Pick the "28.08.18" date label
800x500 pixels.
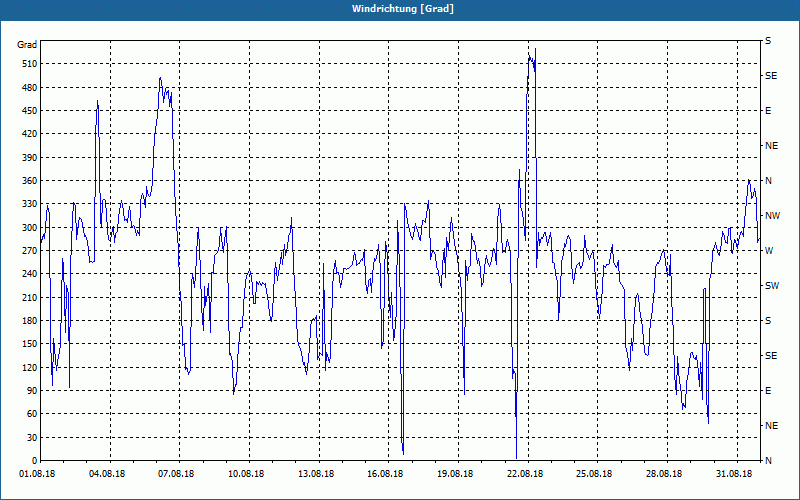point(664,474)
